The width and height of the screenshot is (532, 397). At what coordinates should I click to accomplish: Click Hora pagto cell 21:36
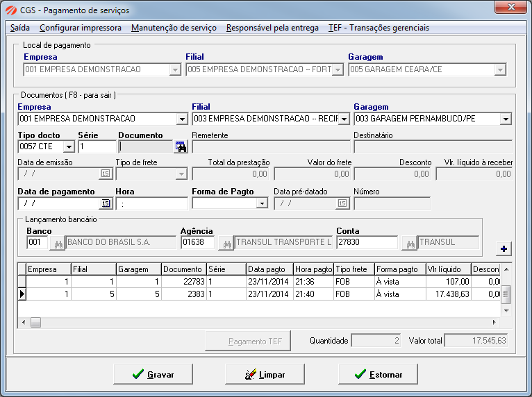tap(314, 282)
